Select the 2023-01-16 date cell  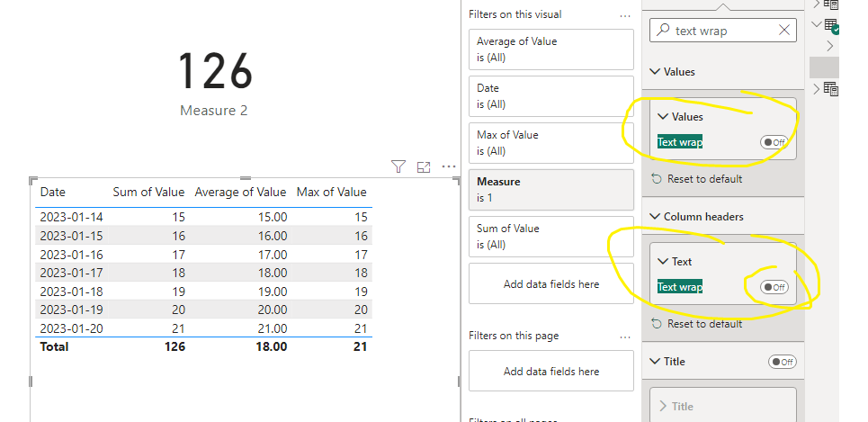tap(71, 255)
